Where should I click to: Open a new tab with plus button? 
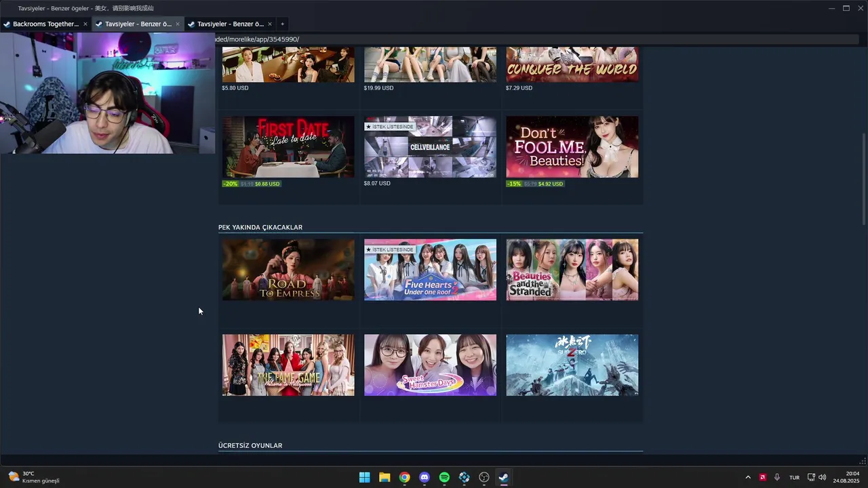[283, 24]
